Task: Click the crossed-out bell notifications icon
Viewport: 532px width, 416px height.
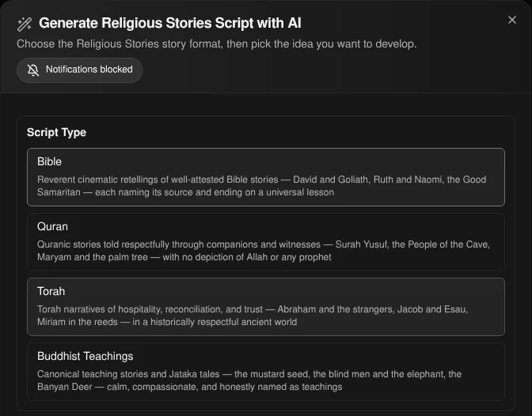Action: pos(33,70)
